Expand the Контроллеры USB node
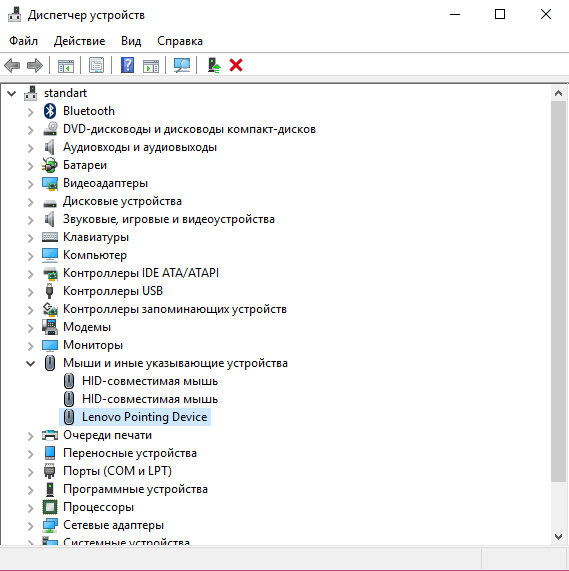The width and height of the screenshot is (569, 571). 31,292
